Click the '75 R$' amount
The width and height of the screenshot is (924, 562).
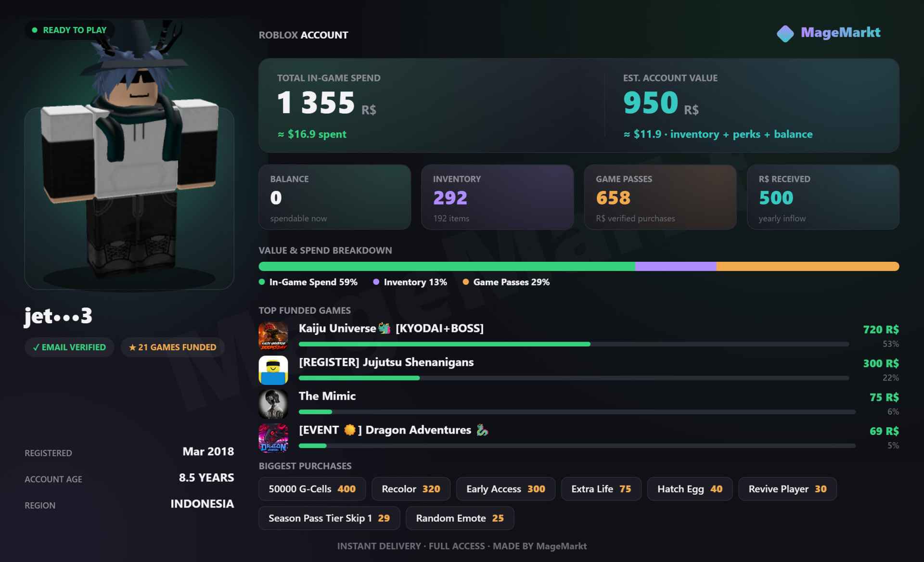(885, 397)
